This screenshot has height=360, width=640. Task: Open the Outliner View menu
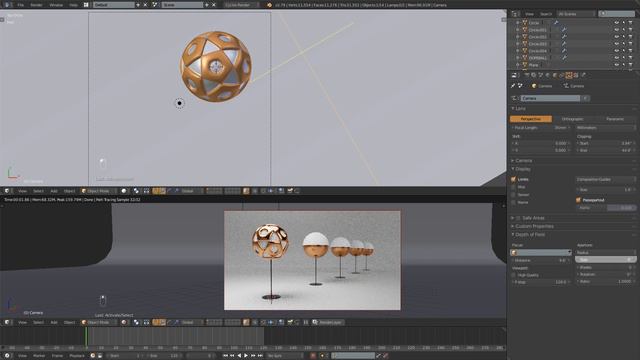[529, 14]
